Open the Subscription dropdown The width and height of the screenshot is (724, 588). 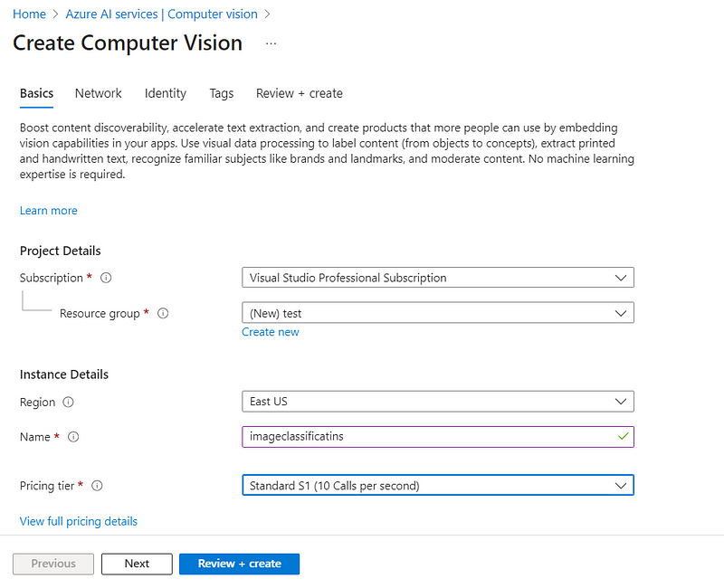click(438, 278)
